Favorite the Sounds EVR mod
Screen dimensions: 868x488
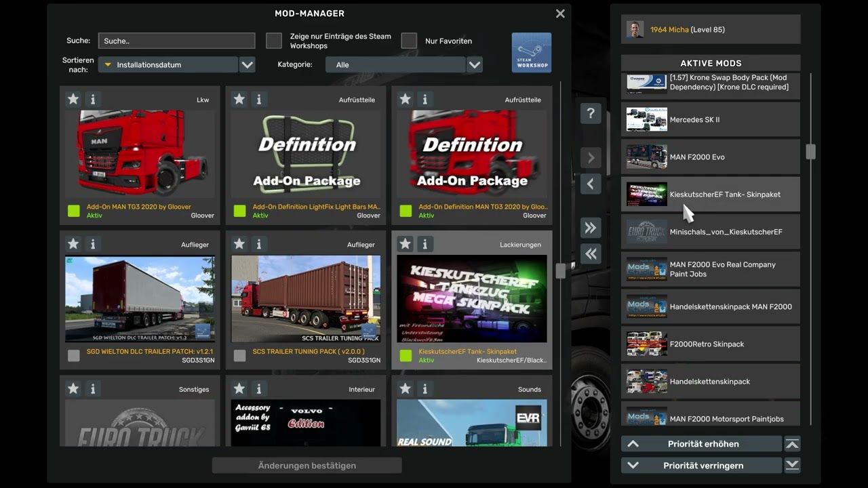click(x=406, y=389)
